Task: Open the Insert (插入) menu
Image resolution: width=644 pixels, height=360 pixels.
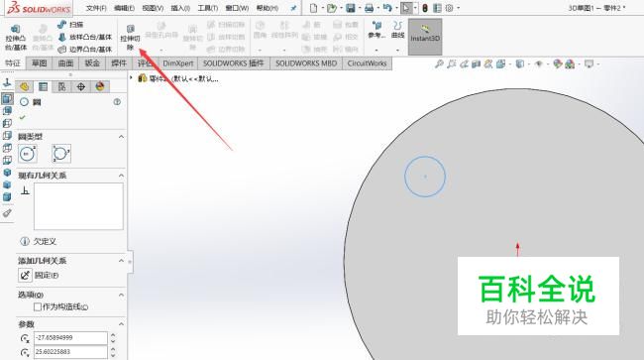Action: 180,8
